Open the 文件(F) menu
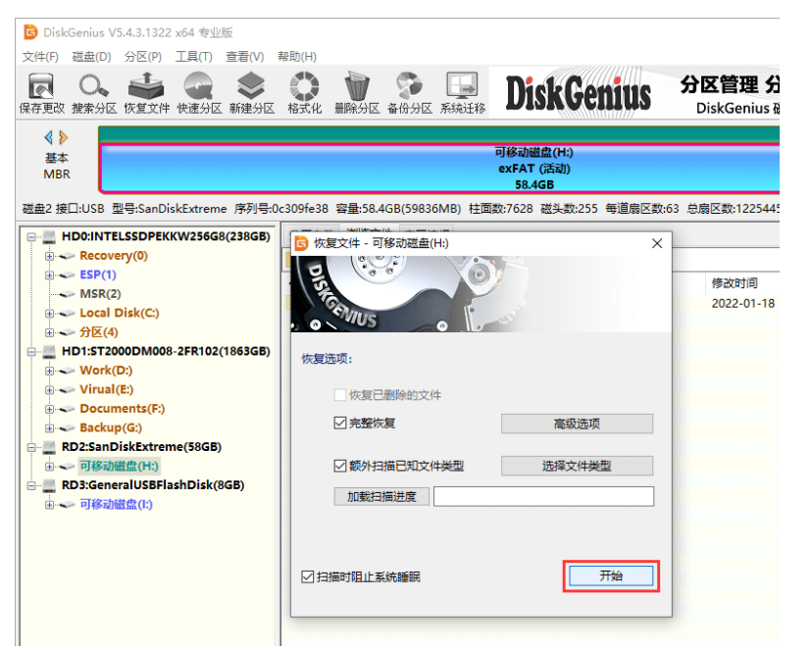Viewport: 812px width, 650px height. point(40,57)
